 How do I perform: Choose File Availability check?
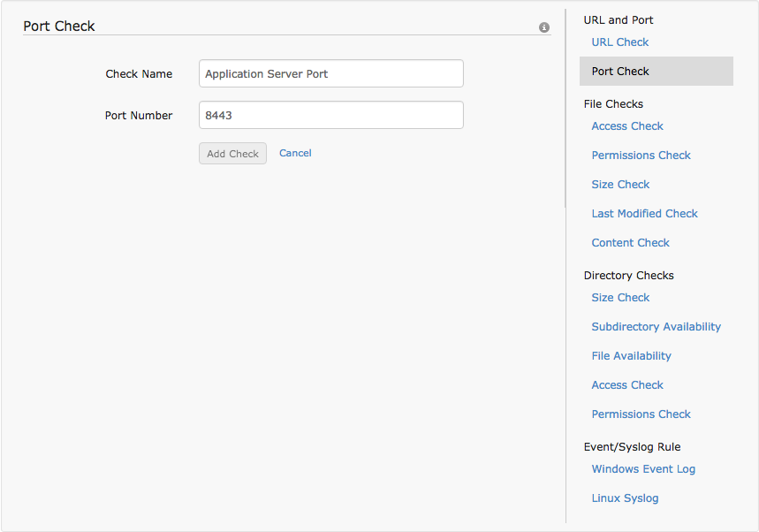(x=631, y=356)
